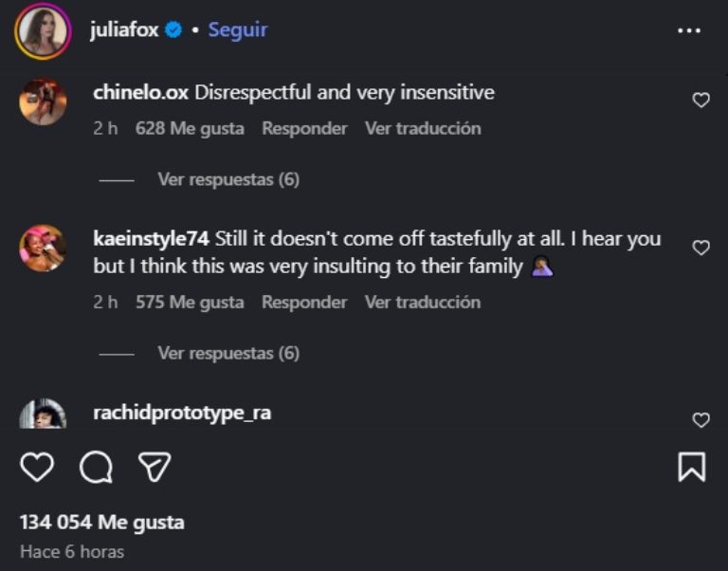Like rachidprototype_ra's comment
The width and height of the screenshot is (728, 571).
701,420
